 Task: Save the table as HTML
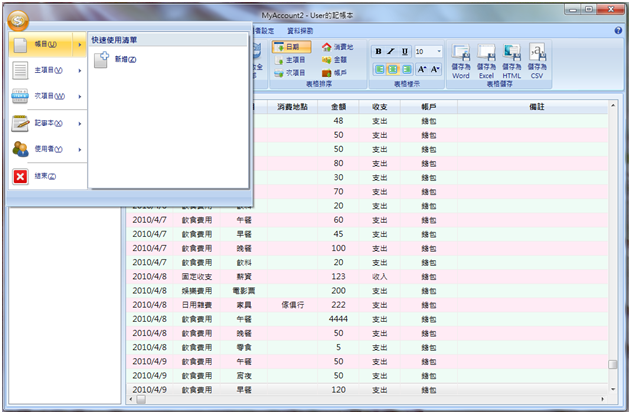click(x=511, y=61)
